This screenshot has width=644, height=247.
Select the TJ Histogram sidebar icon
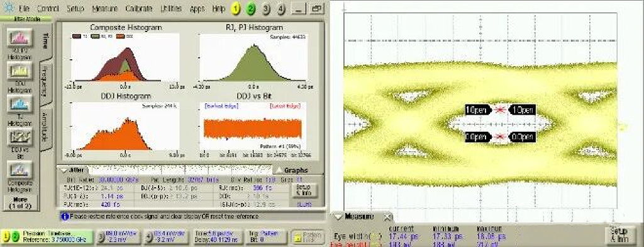click(19, 105)
